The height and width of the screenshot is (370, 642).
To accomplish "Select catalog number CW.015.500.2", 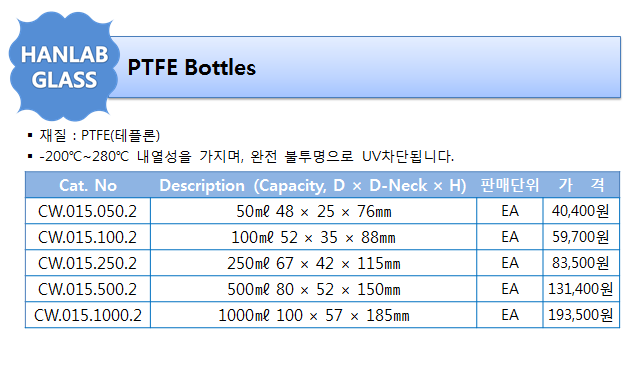I will [87, 289].
